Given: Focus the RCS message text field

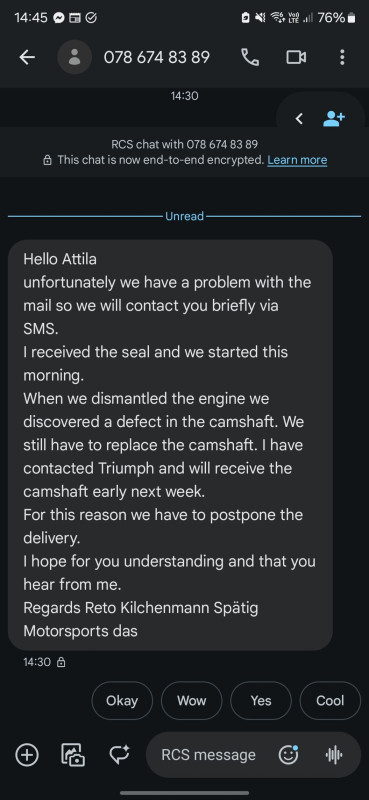Looking at the screenshot, I should [208, 755].
